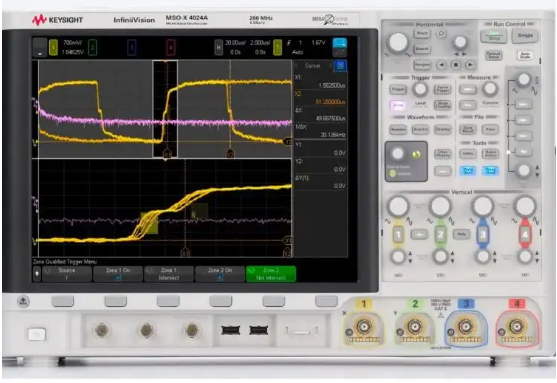This screenshot has height=383, width=557.
Task: Toggle the lit Zone trigger button
Action: [398, 105]
